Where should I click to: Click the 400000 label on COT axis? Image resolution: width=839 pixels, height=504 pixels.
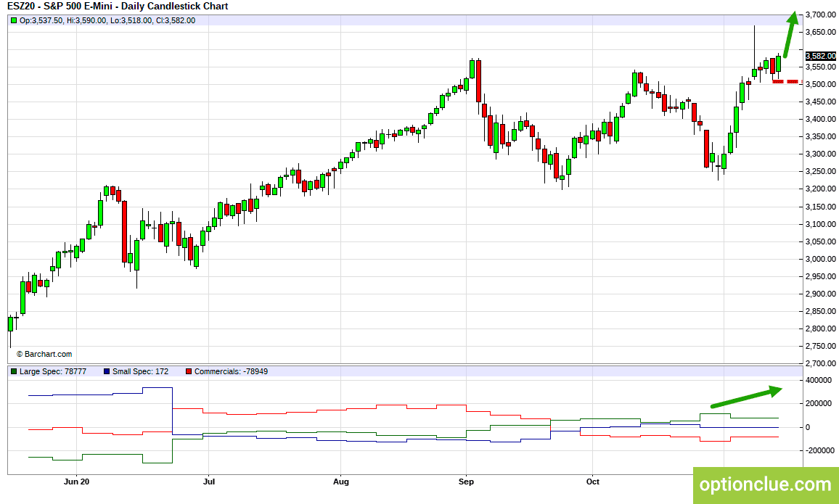tap(818, 381)
